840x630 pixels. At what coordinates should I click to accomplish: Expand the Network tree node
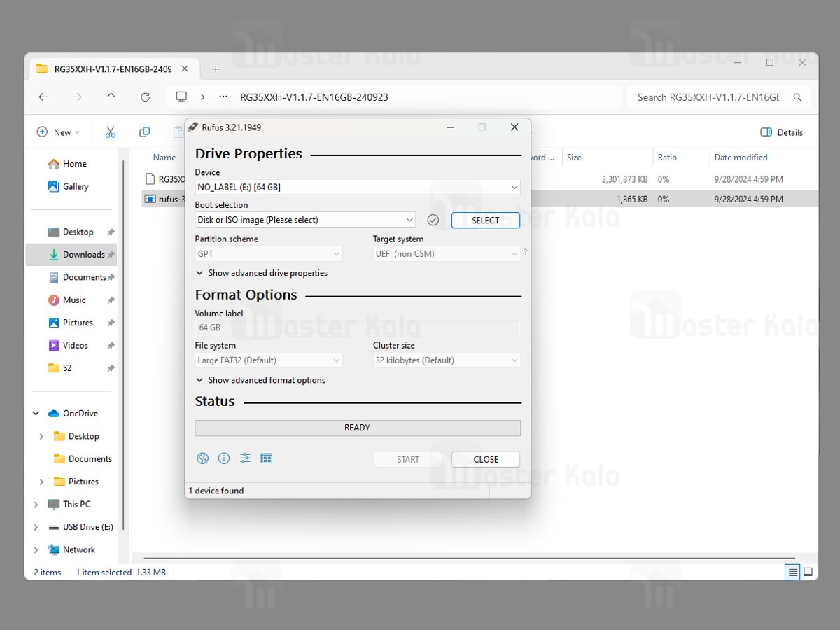pyautogui.click(x=36, y=549)
